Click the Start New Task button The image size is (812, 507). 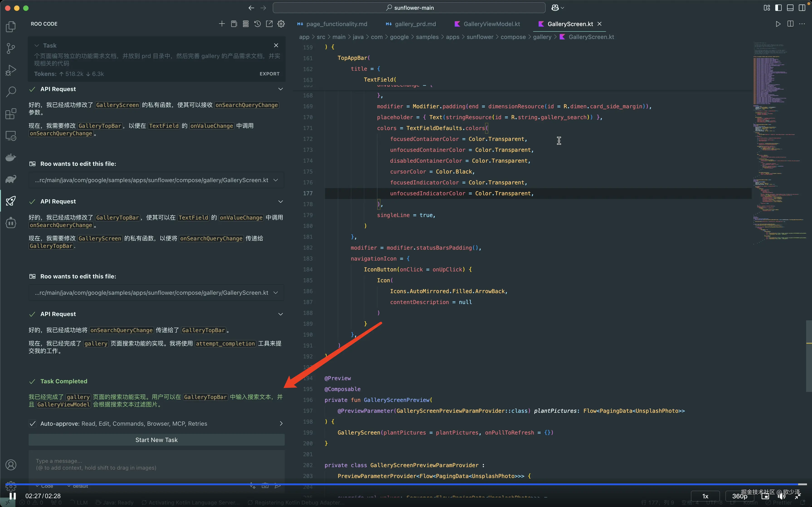(156, 439)
